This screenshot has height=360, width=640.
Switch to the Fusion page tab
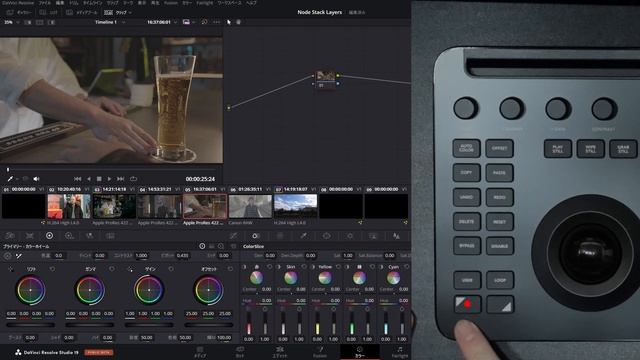coord(320,352)
